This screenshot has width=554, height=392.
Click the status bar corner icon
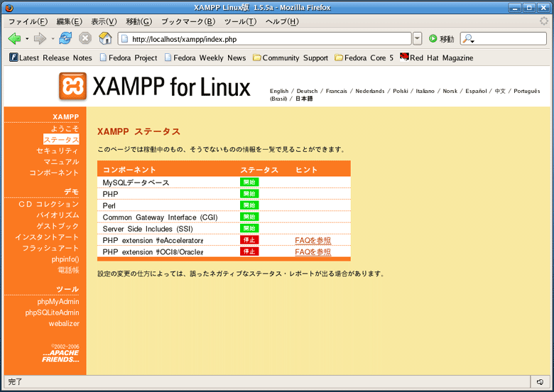pyautogui.click(x=540, y=382)
